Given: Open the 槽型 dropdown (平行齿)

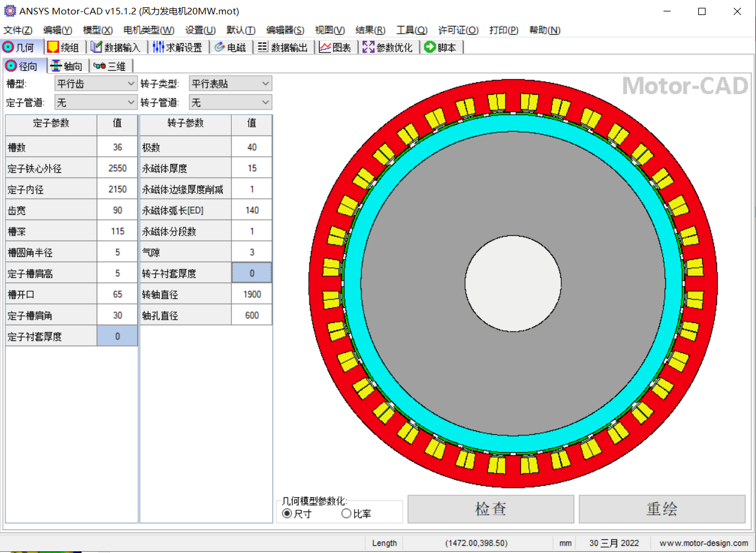Looking at the screenshot, I should point(96,83).
